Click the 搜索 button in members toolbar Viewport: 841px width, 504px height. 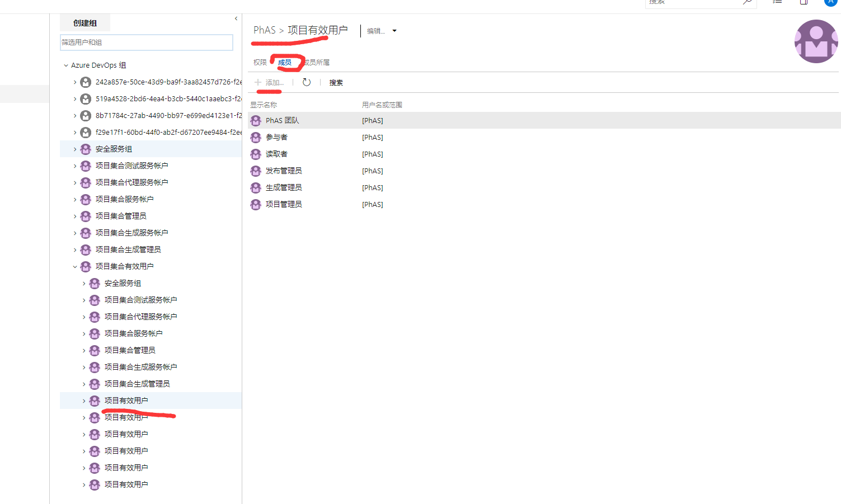tap(336, 83)
